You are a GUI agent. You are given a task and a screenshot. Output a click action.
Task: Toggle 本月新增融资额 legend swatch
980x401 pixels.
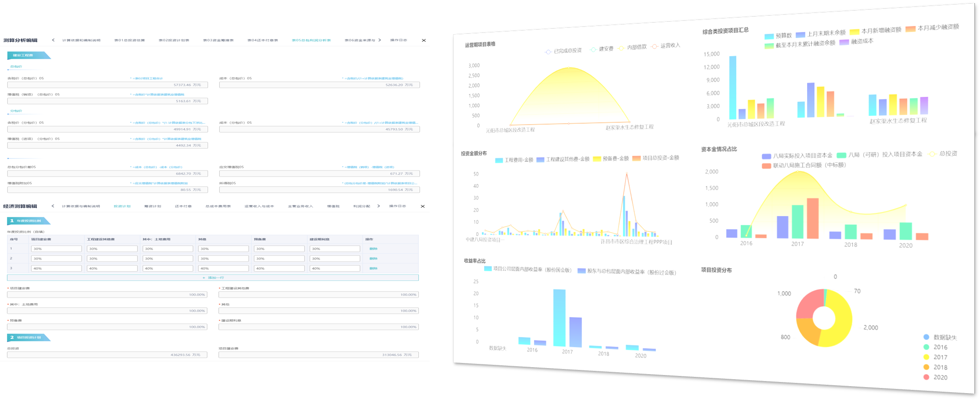coord(854,32)
